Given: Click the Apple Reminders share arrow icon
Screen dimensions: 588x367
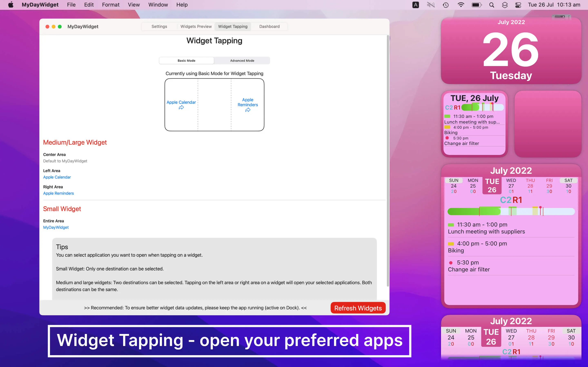Looking at the screenshot, I should [x=248, y=110].
